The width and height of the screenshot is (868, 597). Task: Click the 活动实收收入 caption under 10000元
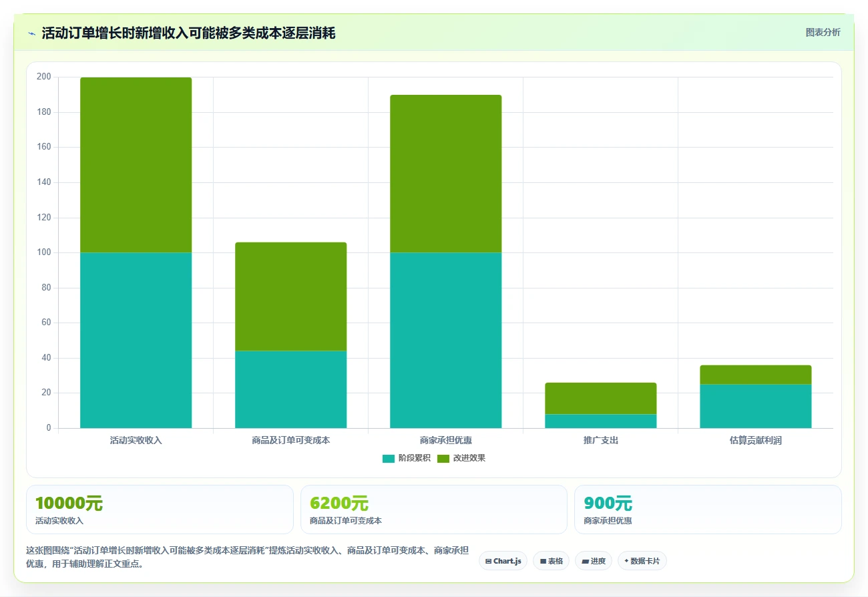pos(59,521)
